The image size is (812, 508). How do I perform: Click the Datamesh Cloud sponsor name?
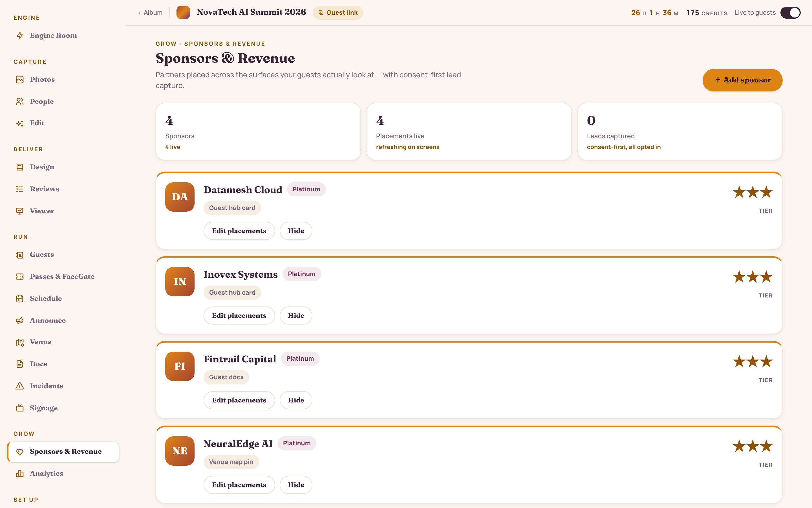(x=243, y=190)
